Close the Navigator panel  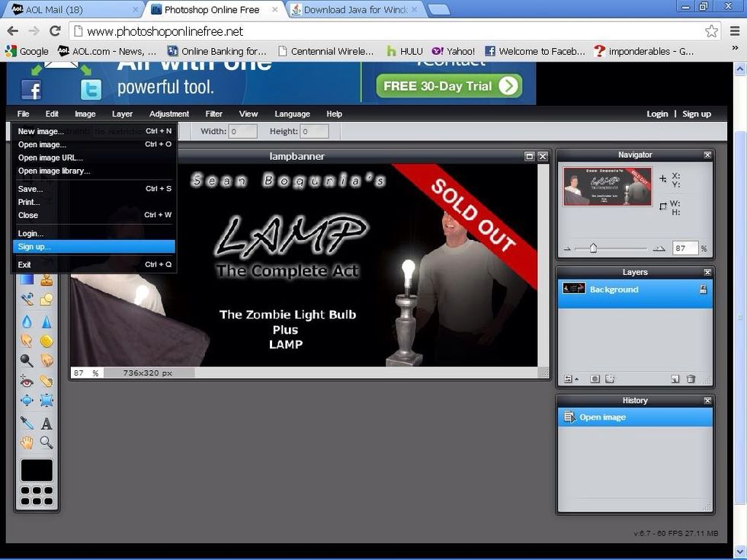point(707,155)
